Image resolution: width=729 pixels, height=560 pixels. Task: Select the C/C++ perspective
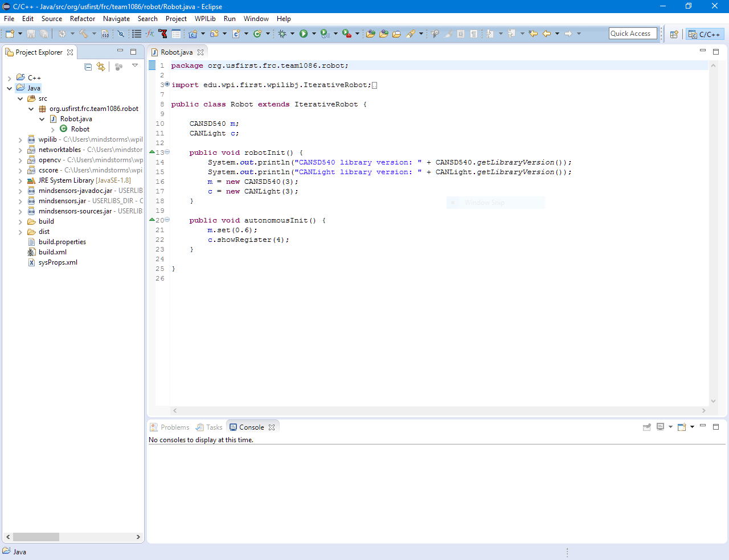[705, 34]
